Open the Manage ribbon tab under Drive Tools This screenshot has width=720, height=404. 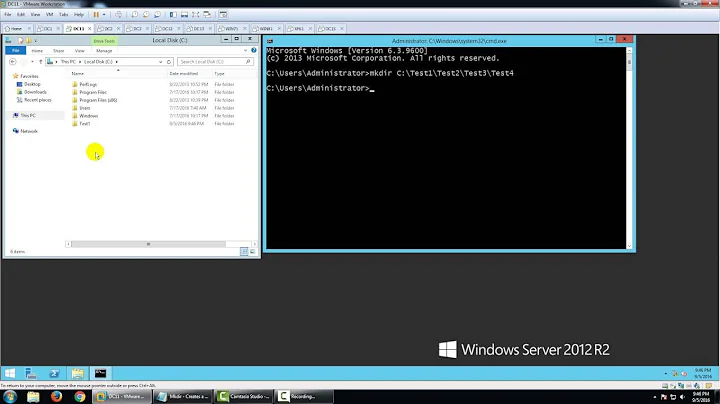[x=104, y=50]
